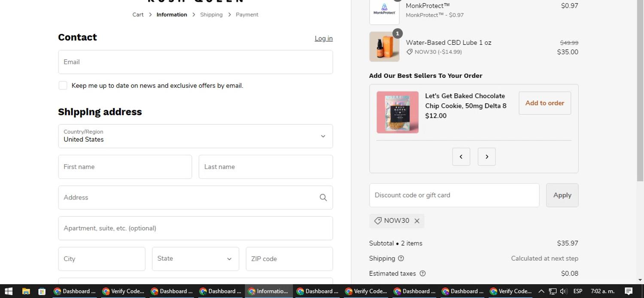Focus the Last name field
This screenshot has height=298, width=644.
point(266,167)
